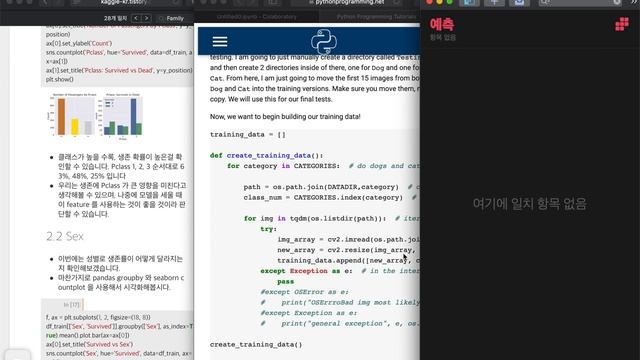Click the '2.2 Sex' heading
The image size is (640, 360).
(x=65, y=236)
